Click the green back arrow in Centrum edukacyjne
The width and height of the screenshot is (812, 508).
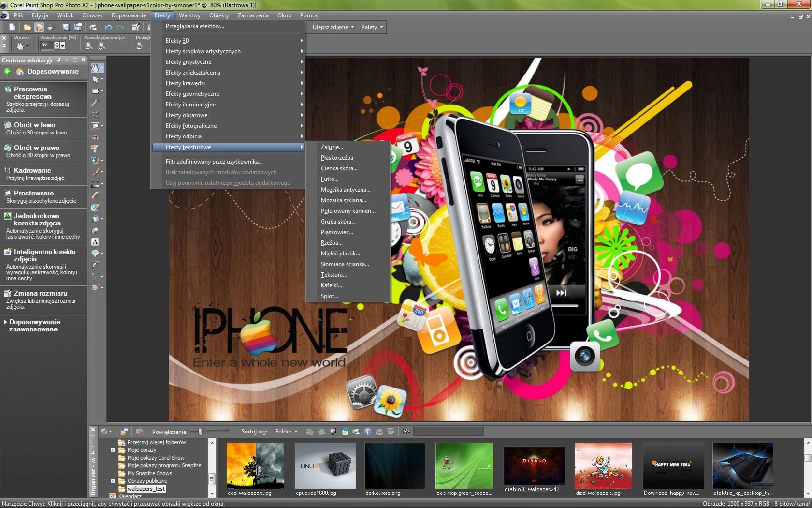coord(7,72)
